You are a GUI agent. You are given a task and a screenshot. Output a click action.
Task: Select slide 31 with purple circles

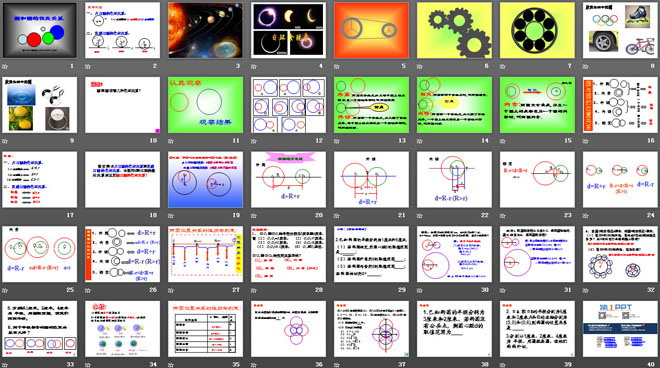tap(537, 254)
